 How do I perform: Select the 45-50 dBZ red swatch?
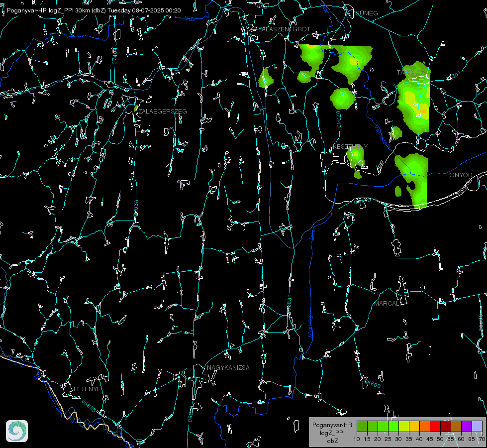[x=435, y=426]
